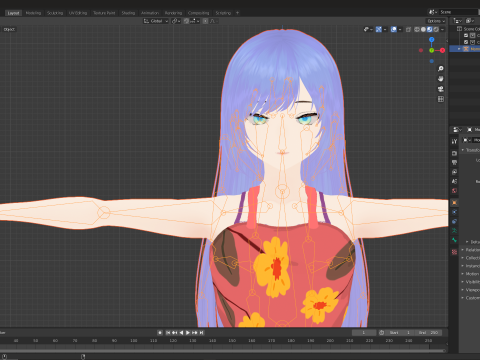Screen dimensions: 480x360
Task: Toggle snapping magnet icon
Action: tap(186, 21)
